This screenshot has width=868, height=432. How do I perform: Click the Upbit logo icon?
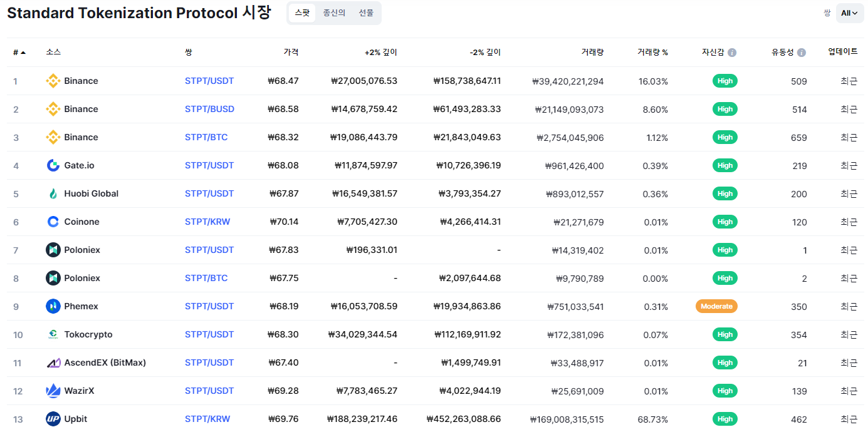pos(53,419)
